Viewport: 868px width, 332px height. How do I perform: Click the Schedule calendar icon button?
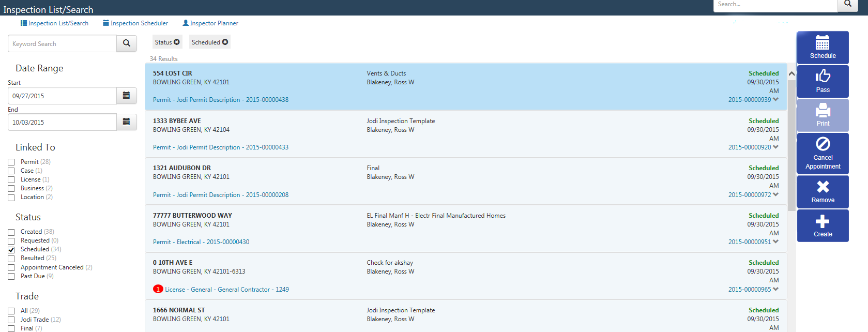click(822, 48)
